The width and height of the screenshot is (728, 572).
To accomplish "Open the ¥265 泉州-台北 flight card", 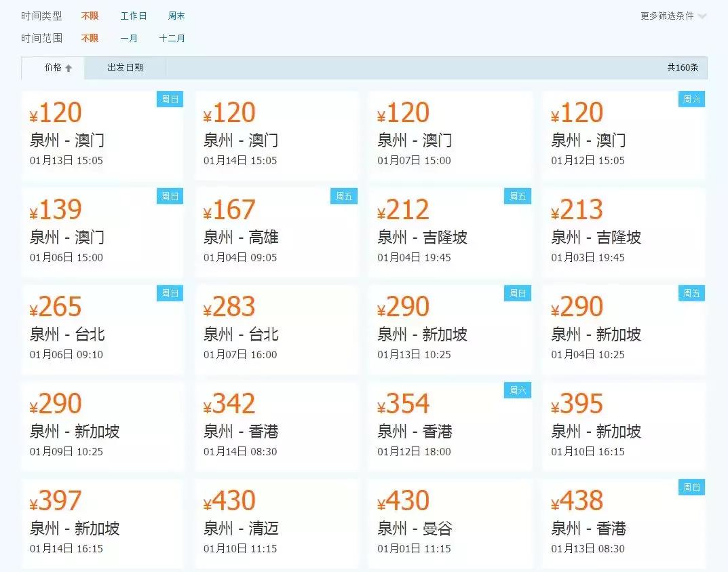I will click(x=102, y=328).
